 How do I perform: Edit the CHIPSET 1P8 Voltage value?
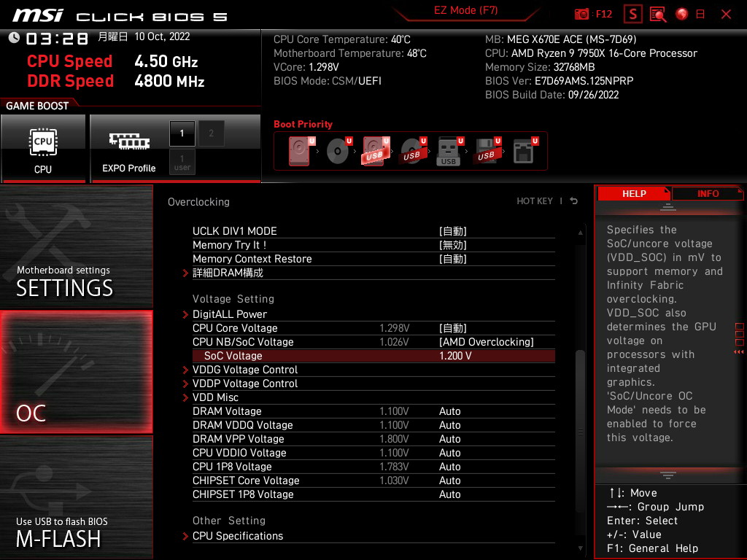pos(449,494)
